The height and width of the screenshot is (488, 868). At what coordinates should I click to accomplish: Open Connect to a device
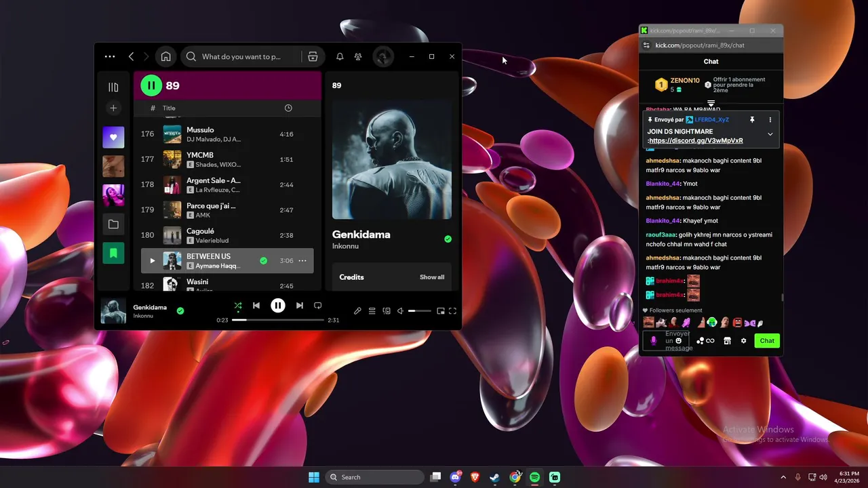tap(387, 311)
